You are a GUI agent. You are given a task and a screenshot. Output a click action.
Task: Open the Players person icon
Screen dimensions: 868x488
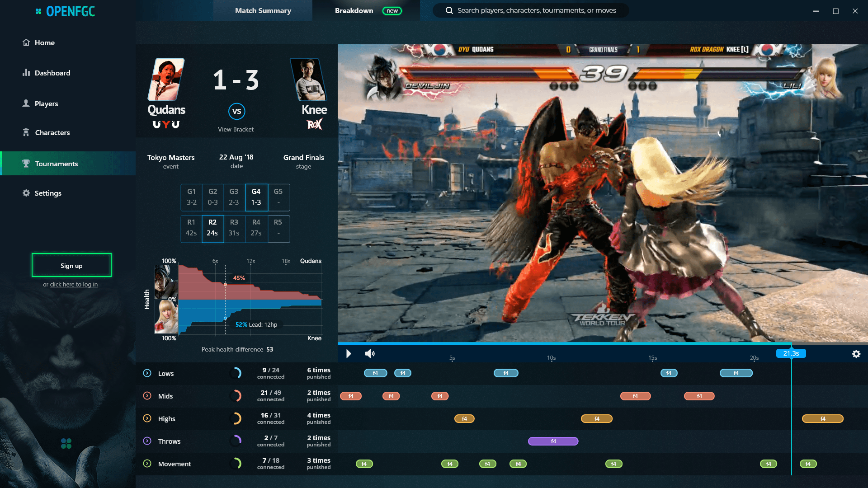26,103
